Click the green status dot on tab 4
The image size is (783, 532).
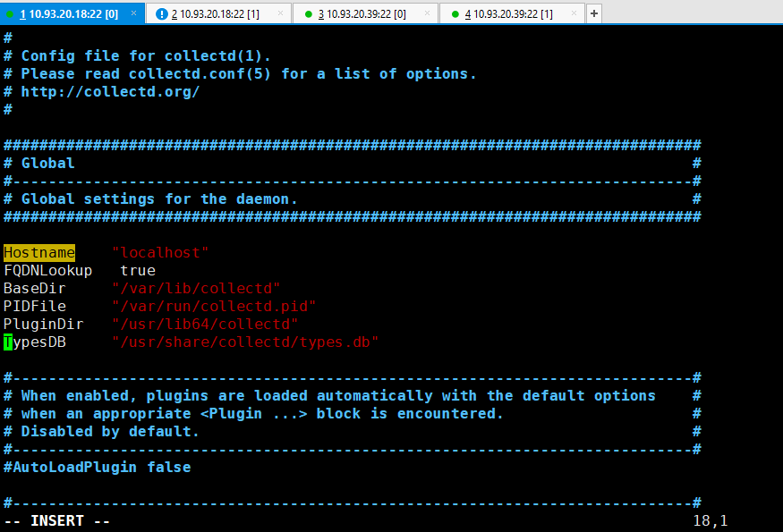coord(455,14)
